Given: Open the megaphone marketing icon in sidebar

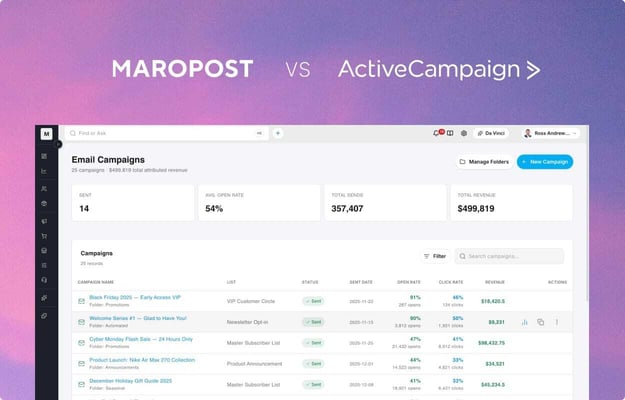Looking at the screenshot, I should click(44, 221).
